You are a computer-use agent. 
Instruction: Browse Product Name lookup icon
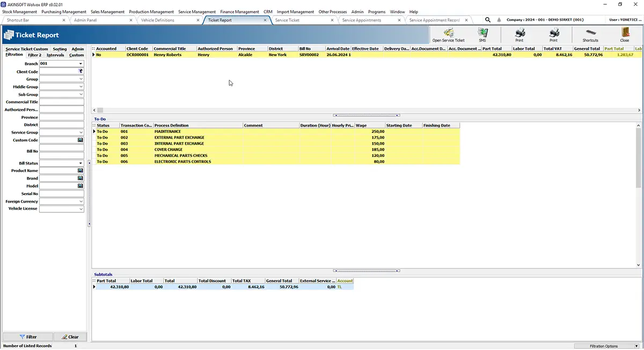pos(80,170)
